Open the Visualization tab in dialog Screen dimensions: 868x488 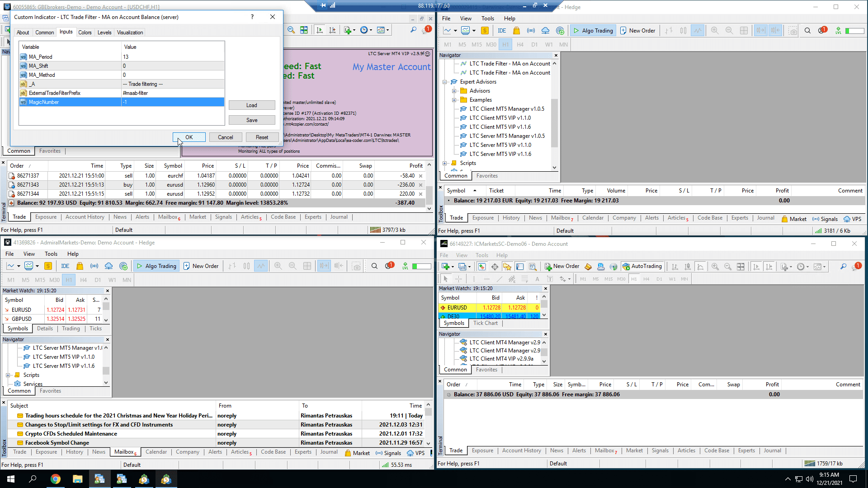[x=130, y=33]
